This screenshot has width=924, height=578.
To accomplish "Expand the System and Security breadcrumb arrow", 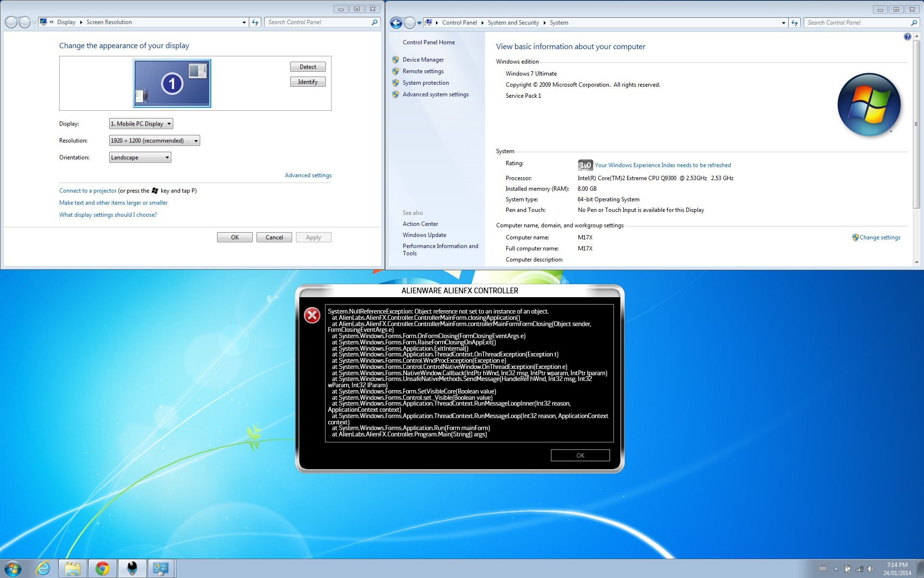I will coord(544,23).
